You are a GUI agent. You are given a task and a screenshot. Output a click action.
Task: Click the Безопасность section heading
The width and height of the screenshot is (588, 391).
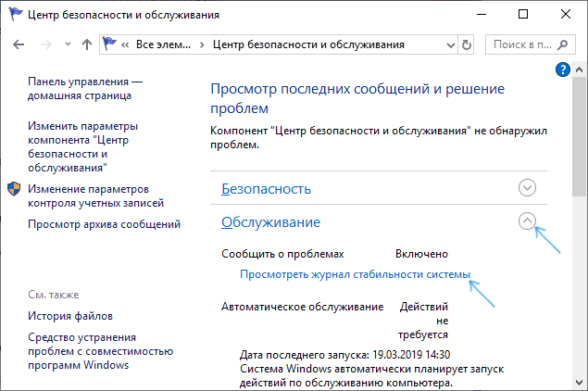click(x=266, y=189)
